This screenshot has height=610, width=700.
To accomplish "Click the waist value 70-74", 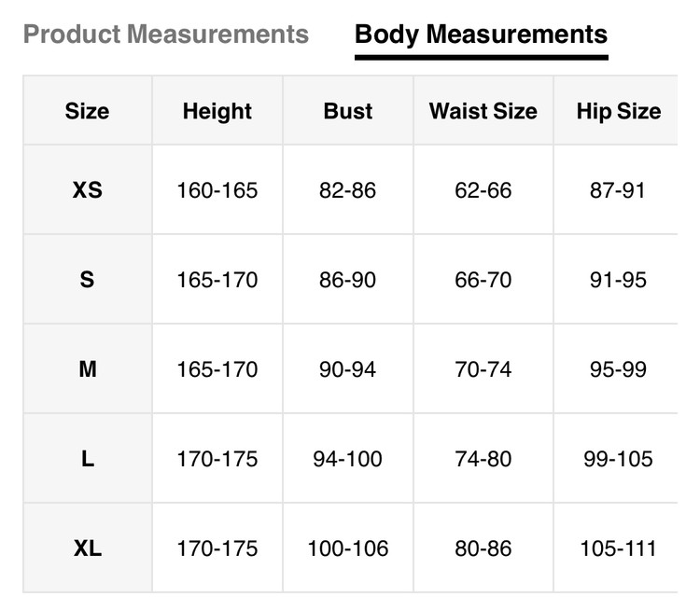I will 483,369.
